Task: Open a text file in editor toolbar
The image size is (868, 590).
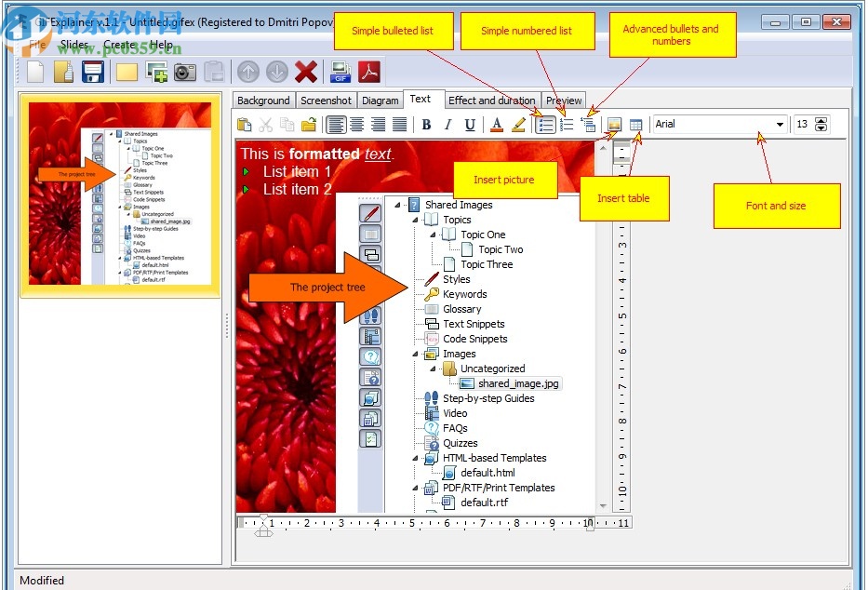Action: (x=308, y=125)
